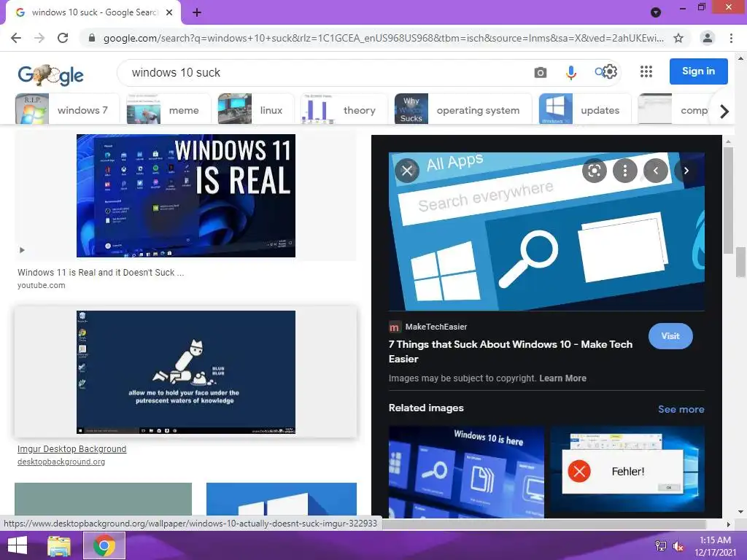The image size is (747, 560).
Task: Click the Google logo doodle
Action: [x=50, y=74]
